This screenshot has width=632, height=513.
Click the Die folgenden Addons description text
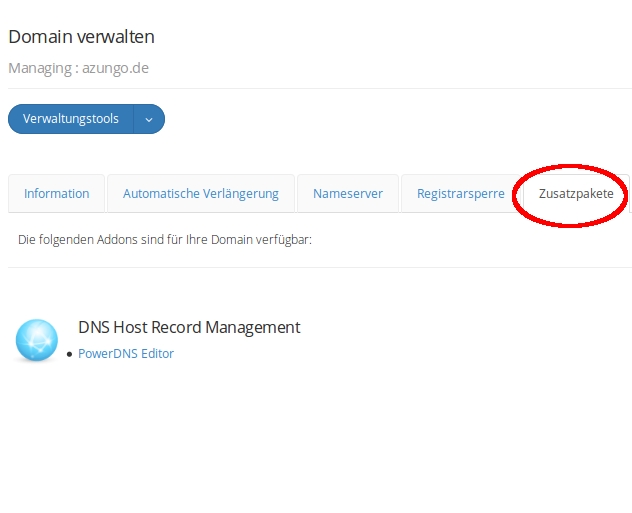point(165,240)
